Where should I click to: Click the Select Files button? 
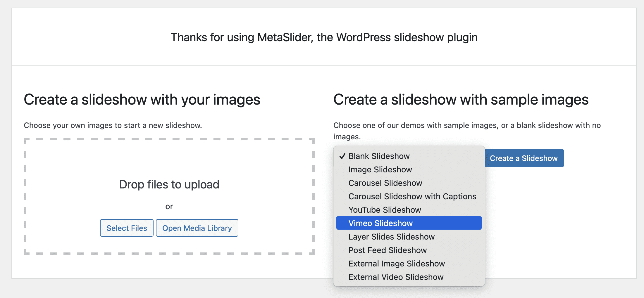coord(127,228)
